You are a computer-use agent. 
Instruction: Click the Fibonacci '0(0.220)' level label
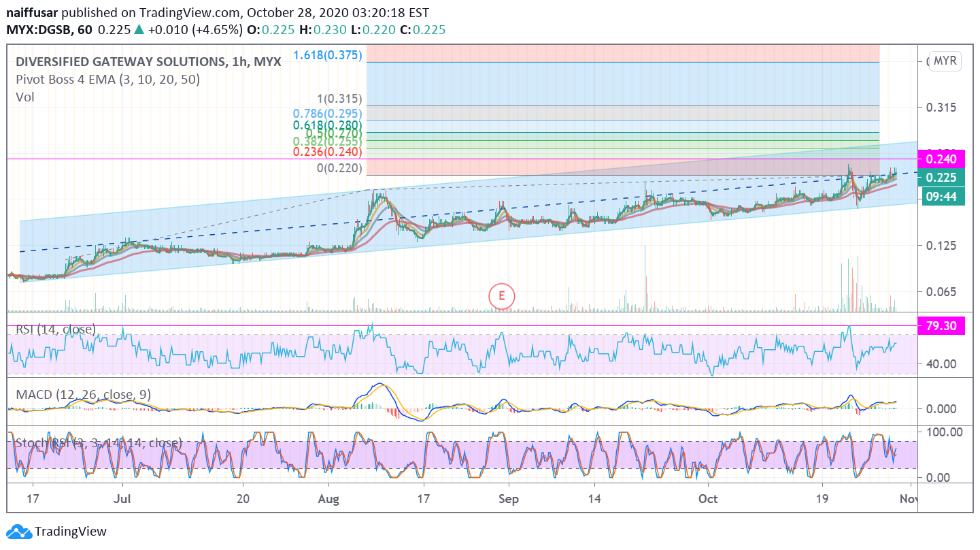pos(340,168)
